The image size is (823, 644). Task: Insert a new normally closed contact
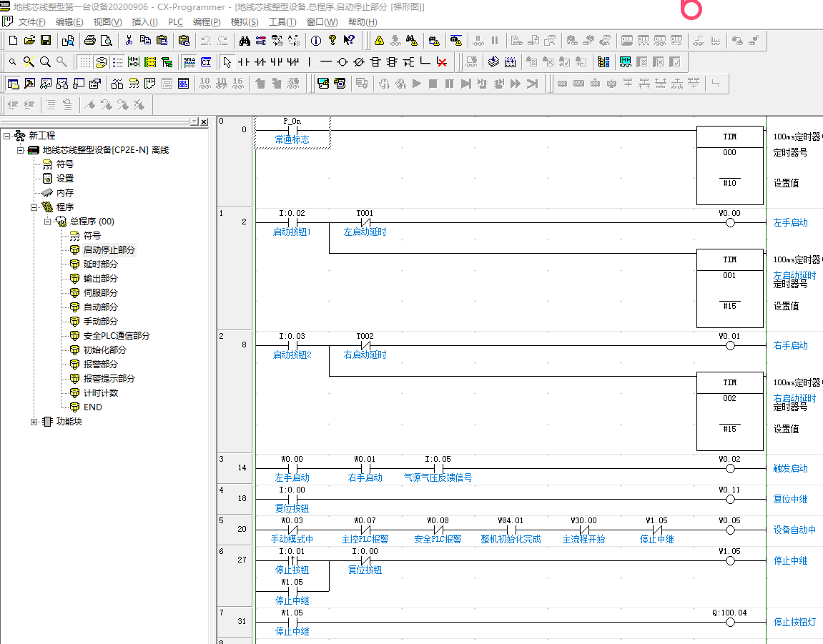click(260, 61)
